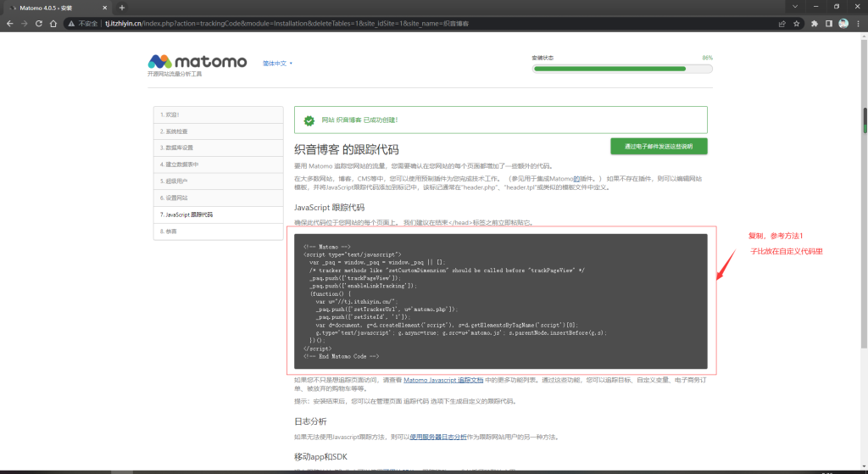Screen dimensions: 868x474
Task: Click the browser back arrow
Action: pos(8,24)
